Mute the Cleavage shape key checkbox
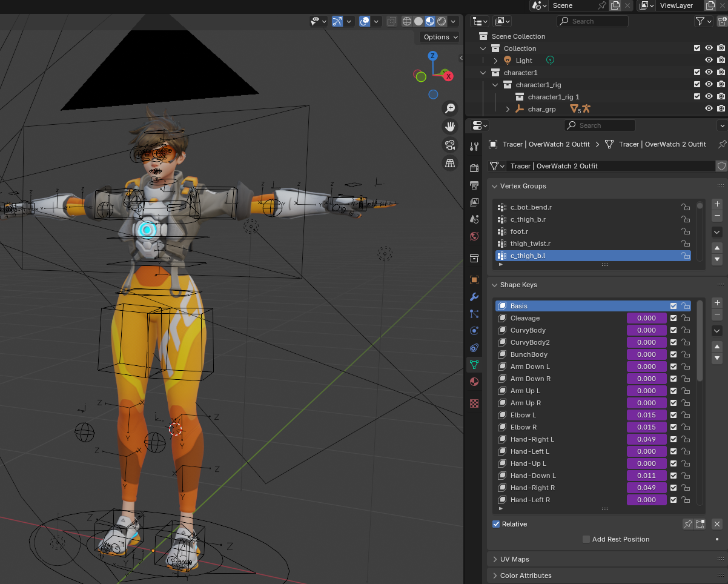Image resolution: width=728 pixels, height=584 pixels. point(673,318)
